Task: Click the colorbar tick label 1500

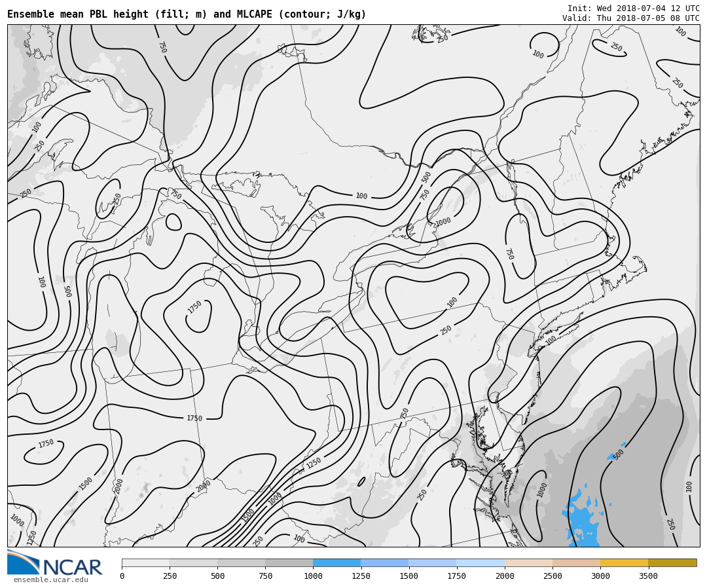Action: pos(409,576)
